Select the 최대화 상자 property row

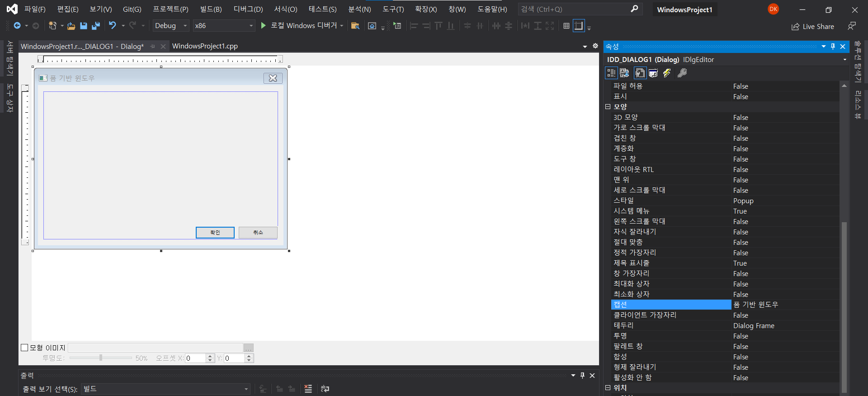(725, 284)
